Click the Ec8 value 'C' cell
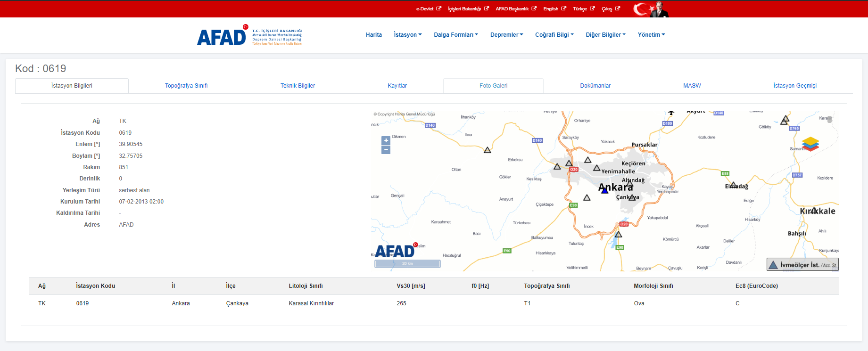The height and width of the screenshot is (351, 868). click(737, 303)
